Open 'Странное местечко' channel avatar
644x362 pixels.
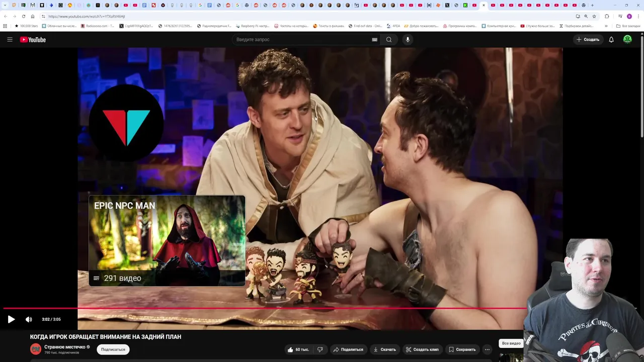36,349
